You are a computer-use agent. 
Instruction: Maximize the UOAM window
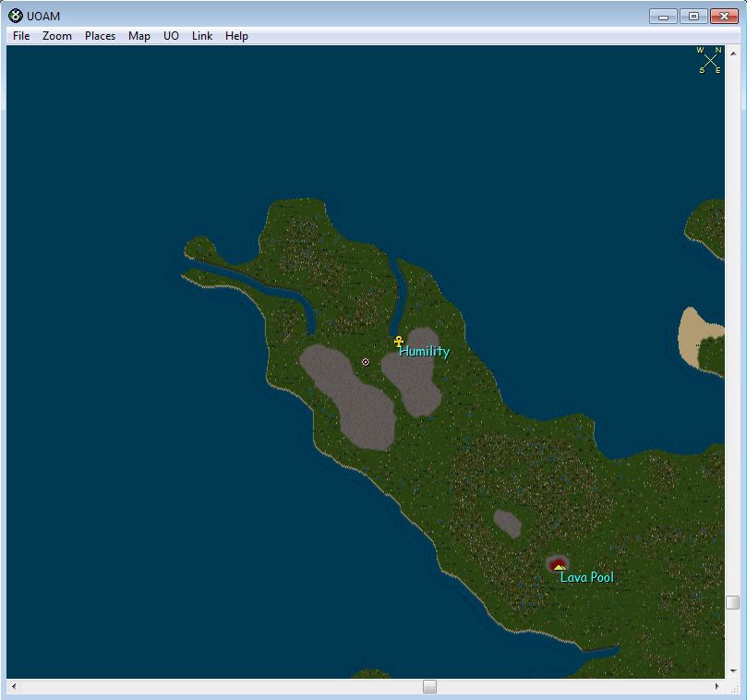(x=693, y=16)
